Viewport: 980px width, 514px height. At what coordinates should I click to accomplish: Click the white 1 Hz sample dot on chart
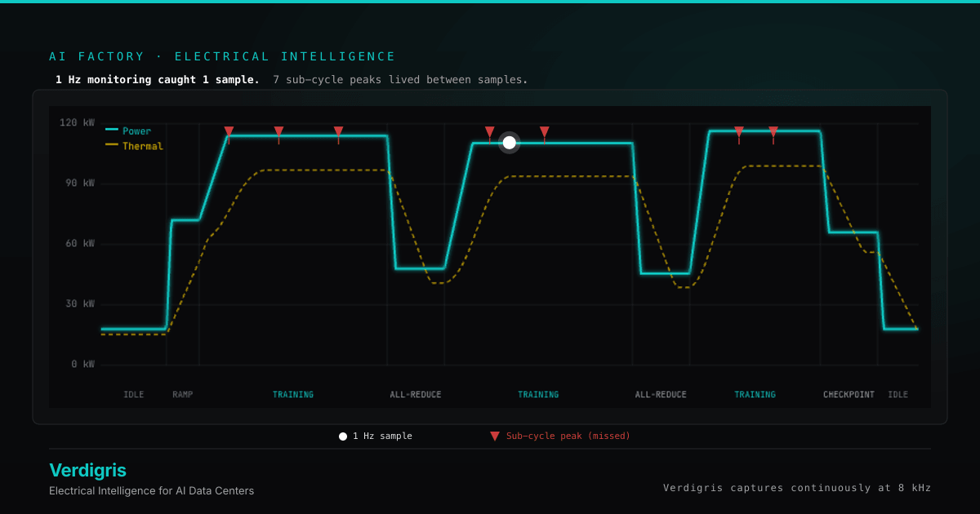pos(510,143)
